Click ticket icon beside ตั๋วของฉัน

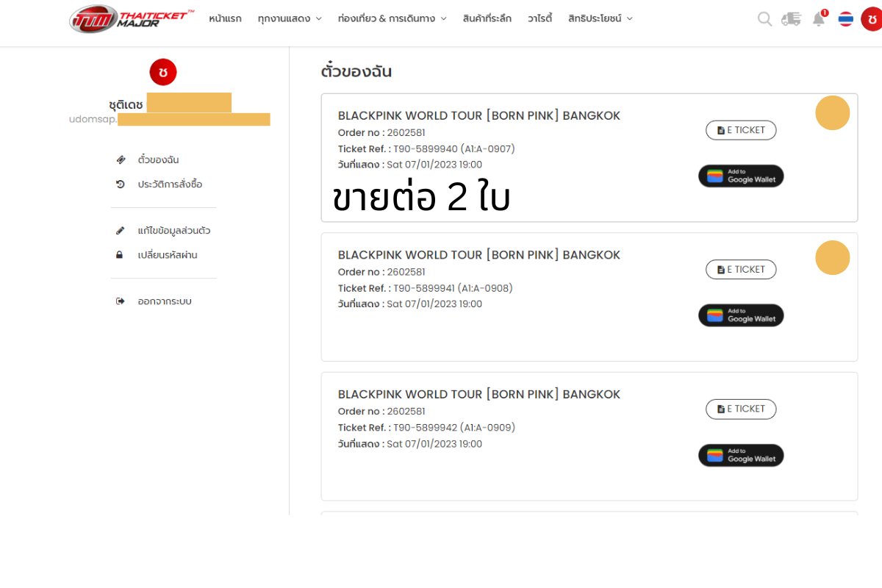click(121, 159)
